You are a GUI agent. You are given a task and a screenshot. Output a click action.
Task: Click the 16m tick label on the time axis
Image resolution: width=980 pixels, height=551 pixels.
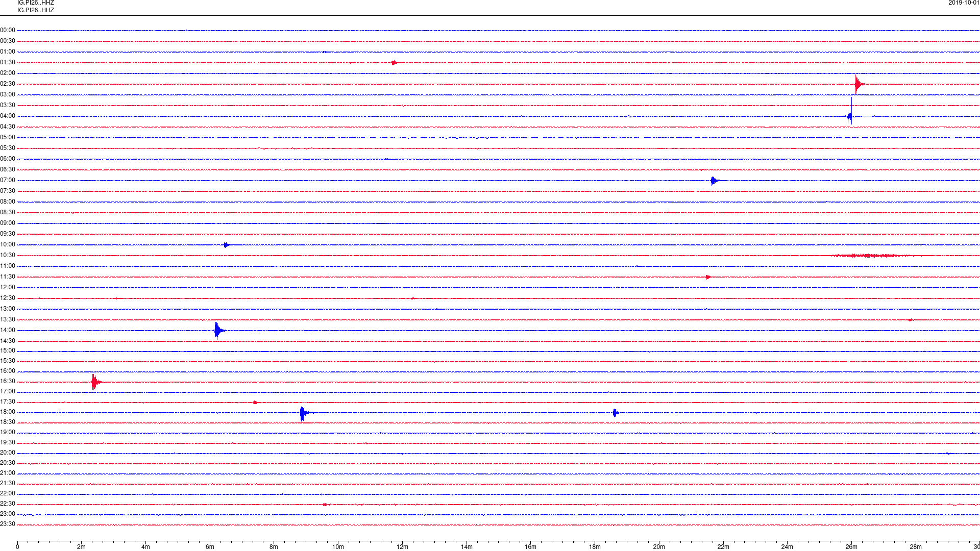pyautogui.click(x=531, y=547)
